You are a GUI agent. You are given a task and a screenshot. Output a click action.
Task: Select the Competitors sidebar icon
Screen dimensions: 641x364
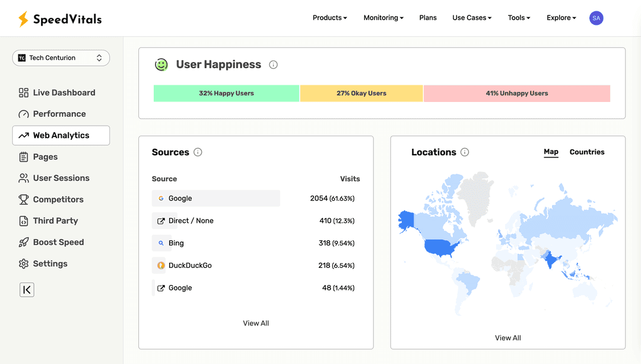click(x=23, y=199)
